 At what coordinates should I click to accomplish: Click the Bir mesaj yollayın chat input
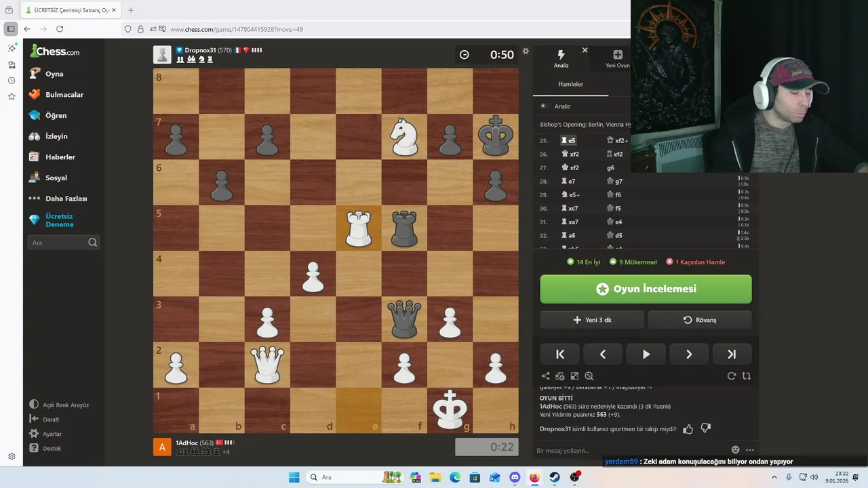point(631,450)
